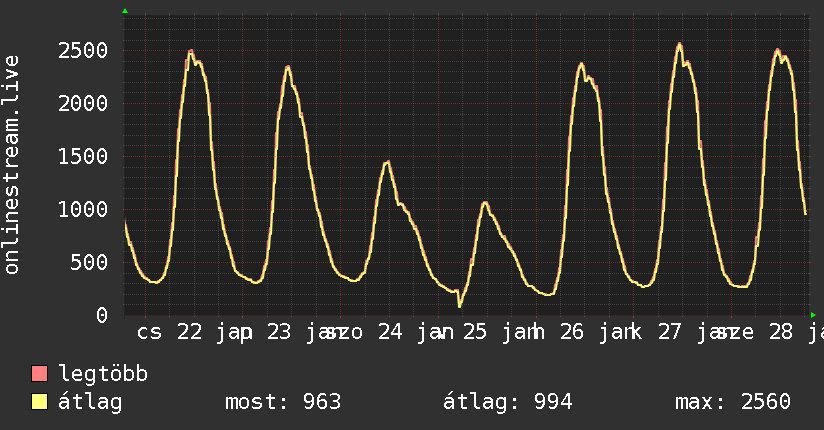Click the 24 date label on x-axis
The image size is (824, 430).
pyautogui.click(x=390, y=332)
